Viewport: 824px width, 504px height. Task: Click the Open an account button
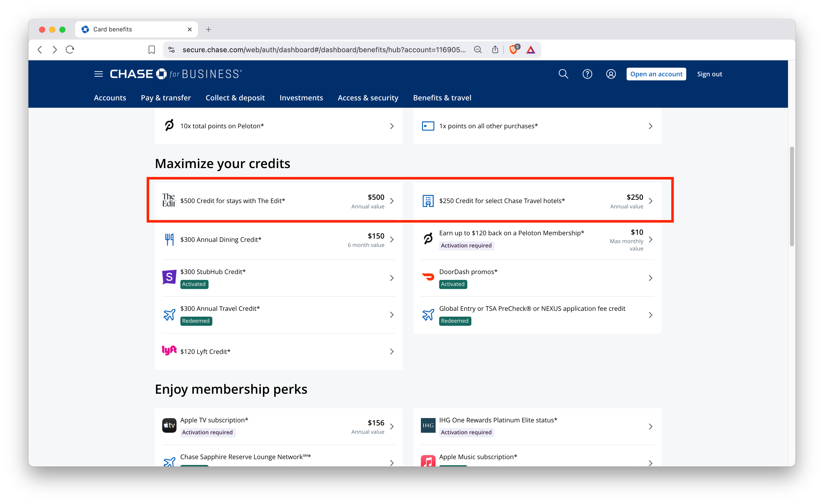[x=656, y=74]
